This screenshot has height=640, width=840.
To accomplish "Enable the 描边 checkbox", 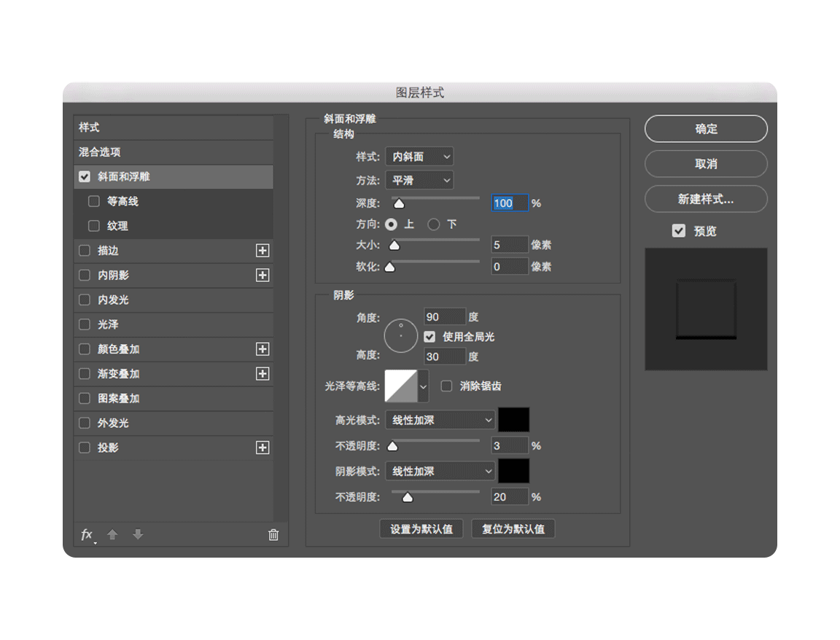I will (x=85, y=251).
